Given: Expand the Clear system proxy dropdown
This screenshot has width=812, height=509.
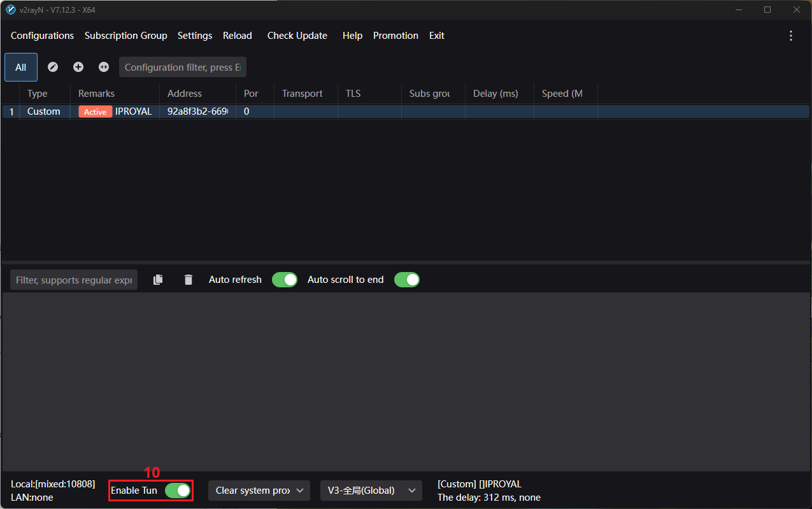Looking at the screenshot, I should pos(259,490).
